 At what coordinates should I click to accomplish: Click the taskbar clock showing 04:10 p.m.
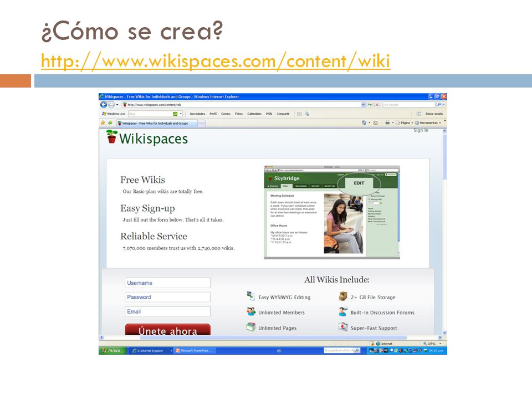(x=436, y=351)
